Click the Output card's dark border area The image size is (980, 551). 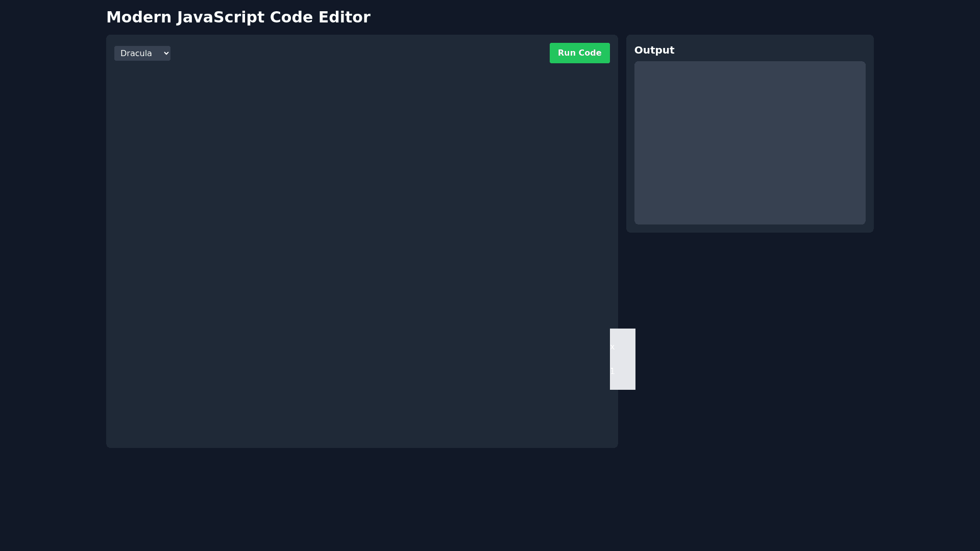tap(749, 229)
